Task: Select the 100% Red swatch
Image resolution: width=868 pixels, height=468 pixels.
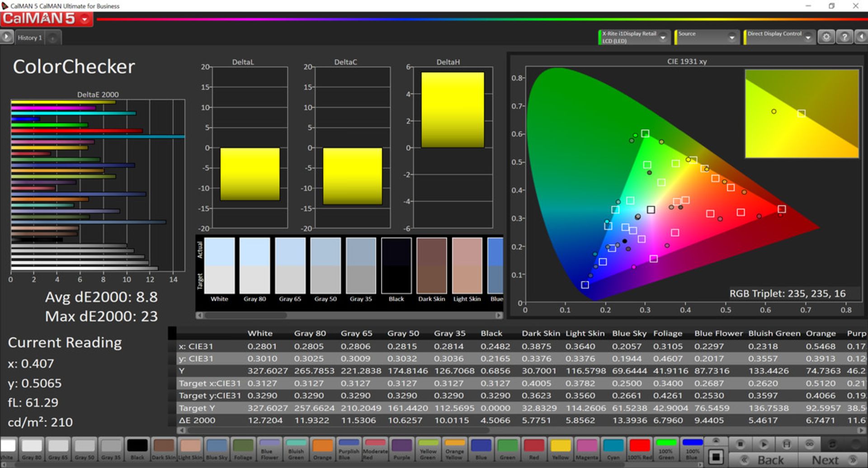Action: tap(639, 449)
